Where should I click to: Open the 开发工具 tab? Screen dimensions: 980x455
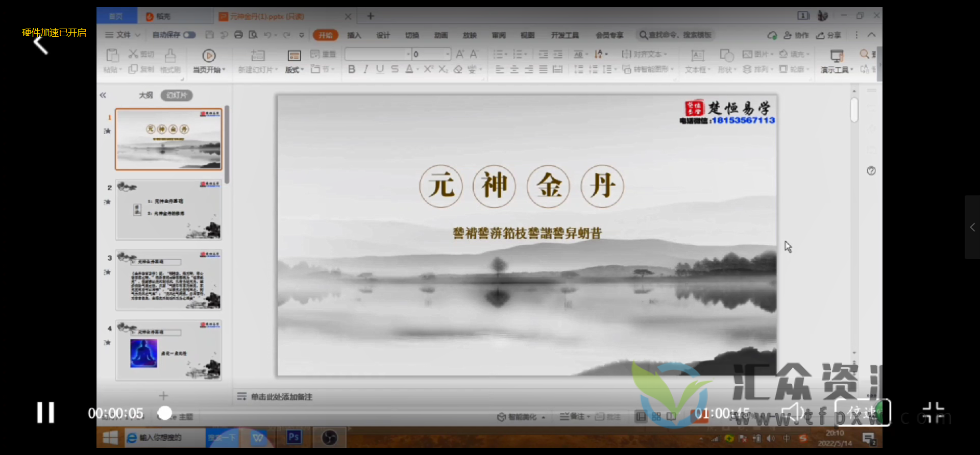coord(565,35)
